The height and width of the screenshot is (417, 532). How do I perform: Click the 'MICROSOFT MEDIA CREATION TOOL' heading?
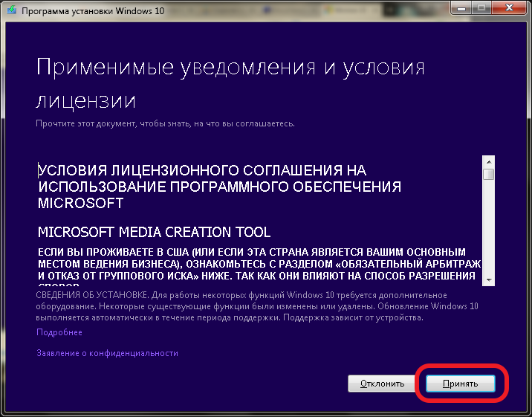(154, 232)
